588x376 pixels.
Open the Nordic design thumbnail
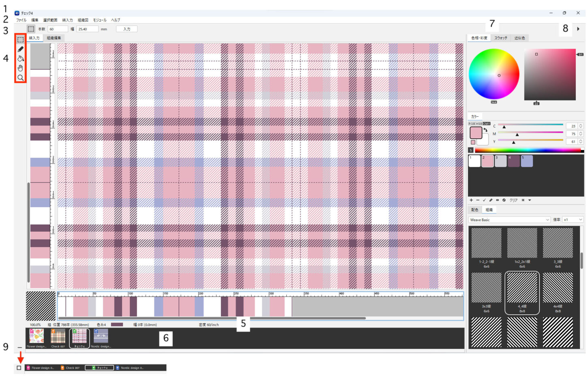pyautogui.click(x=101, y=337)
